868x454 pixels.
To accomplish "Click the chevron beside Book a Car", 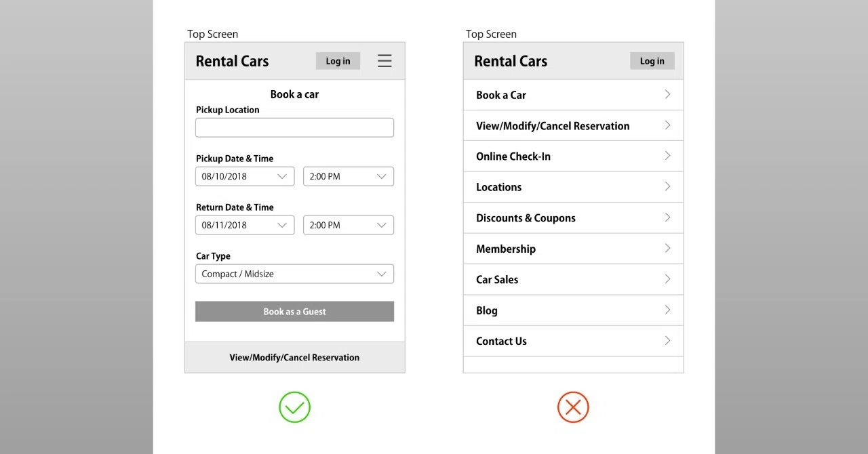I will pos(668,95).
